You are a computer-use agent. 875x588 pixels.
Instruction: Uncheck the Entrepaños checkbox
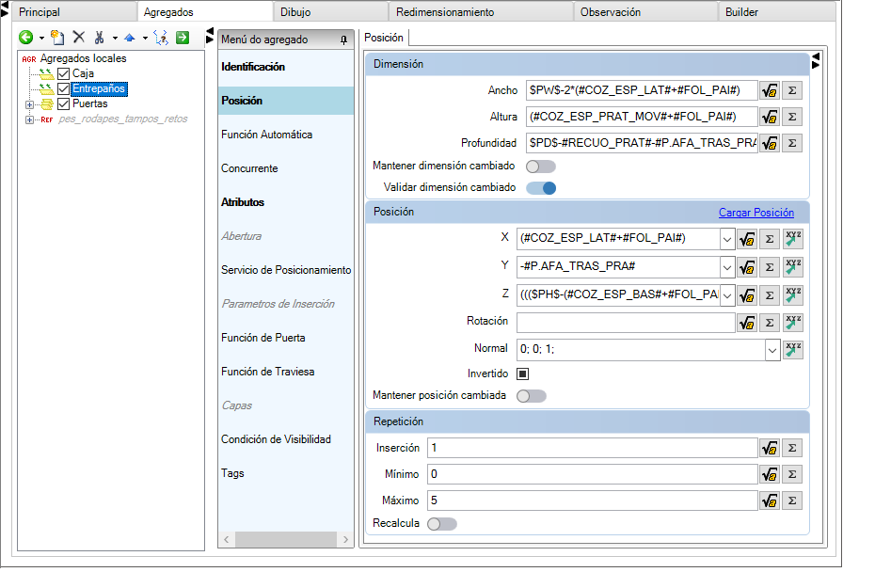[64, 88]
